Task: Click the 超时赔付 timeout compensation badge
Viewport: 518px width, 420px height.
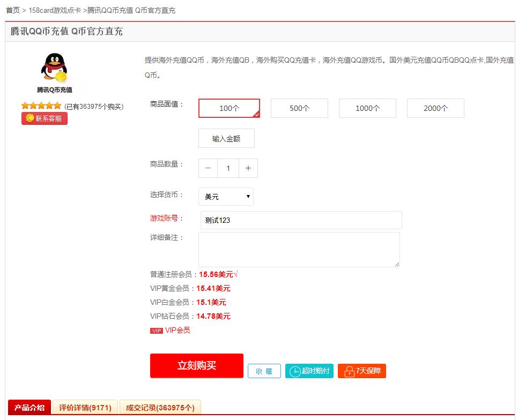Action: click(x=309, y=371)
